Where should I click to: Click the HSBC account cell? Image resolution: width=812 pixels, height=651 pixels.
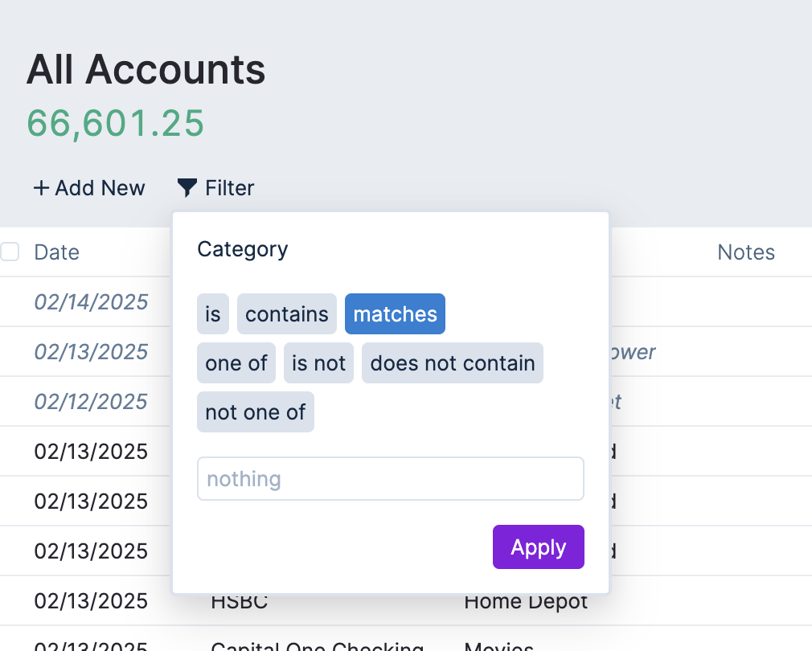[240, 601]
